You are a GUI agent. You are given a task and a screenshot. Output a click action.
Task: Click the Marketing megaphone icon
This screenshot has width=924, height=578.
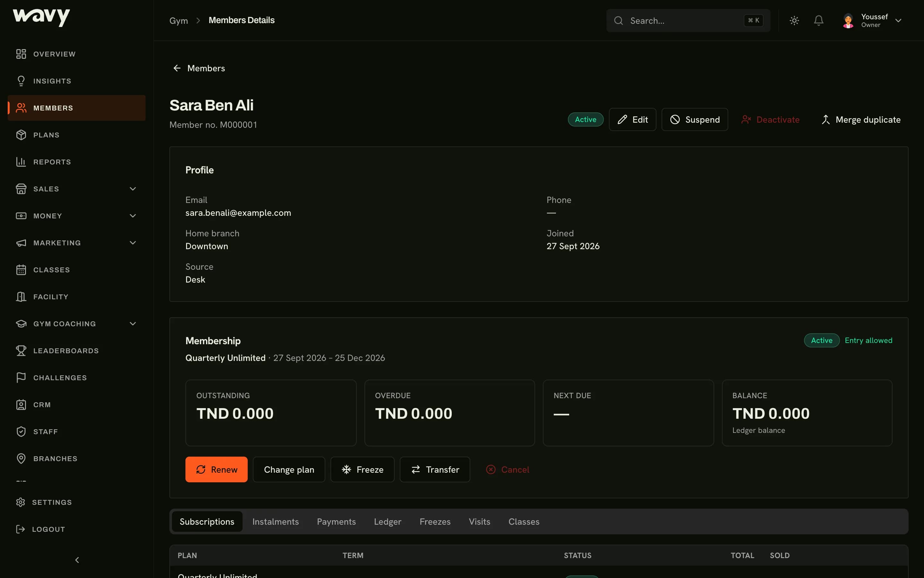[x=21, y=243]
